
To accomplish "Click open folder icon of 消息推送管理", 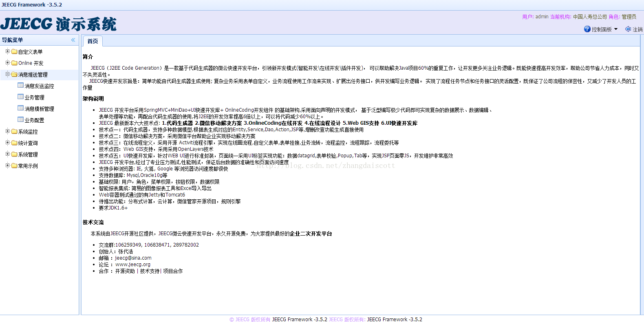I will click(14, 75).
